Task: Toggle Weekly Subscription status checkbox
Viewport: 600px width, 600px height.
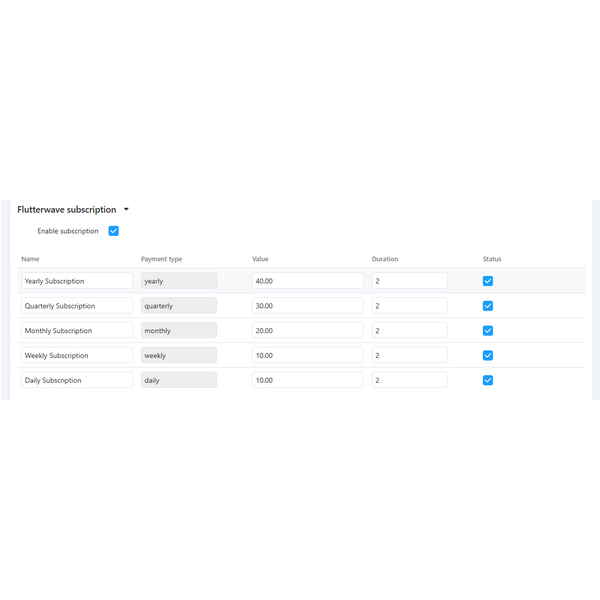Action: coord(488,355)
